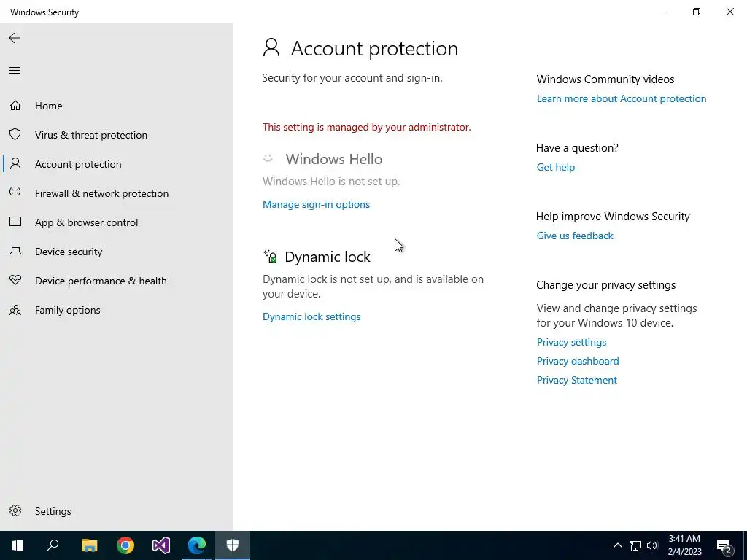The height and width of the screenshot is (560, 747).
Task: Click the 'Have a question?' heading
Action: coord(577,147)
